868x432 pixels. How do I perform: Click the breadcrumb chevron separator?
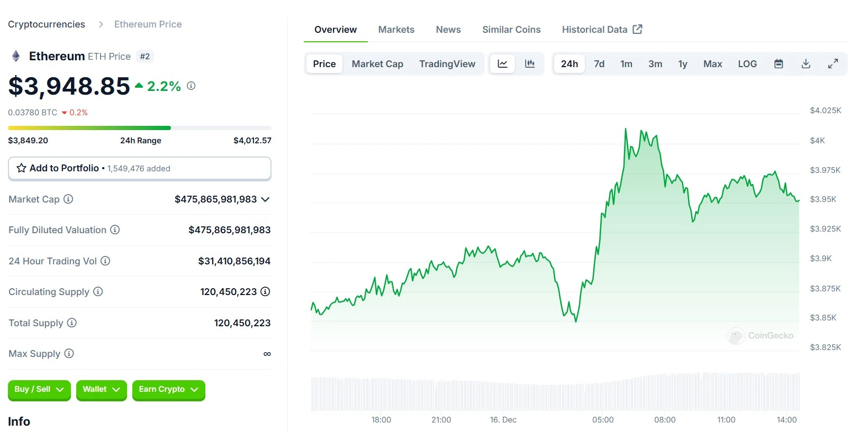[x=101, y=24]
